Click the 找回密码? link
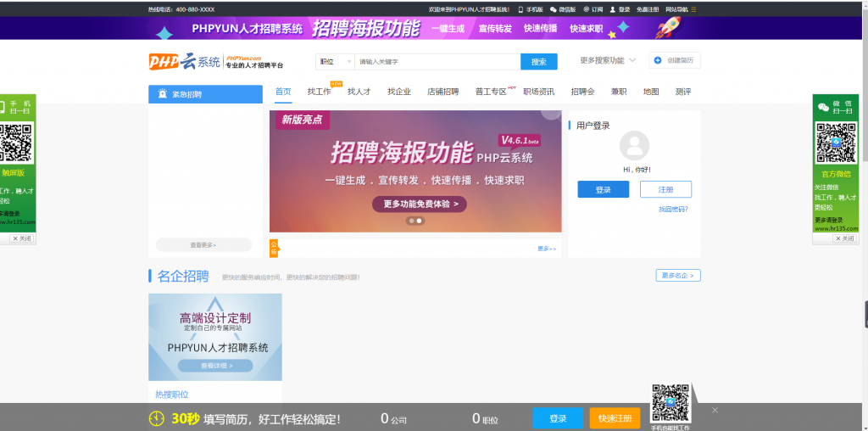The image size is (868, 431). (x=673, y=210)
